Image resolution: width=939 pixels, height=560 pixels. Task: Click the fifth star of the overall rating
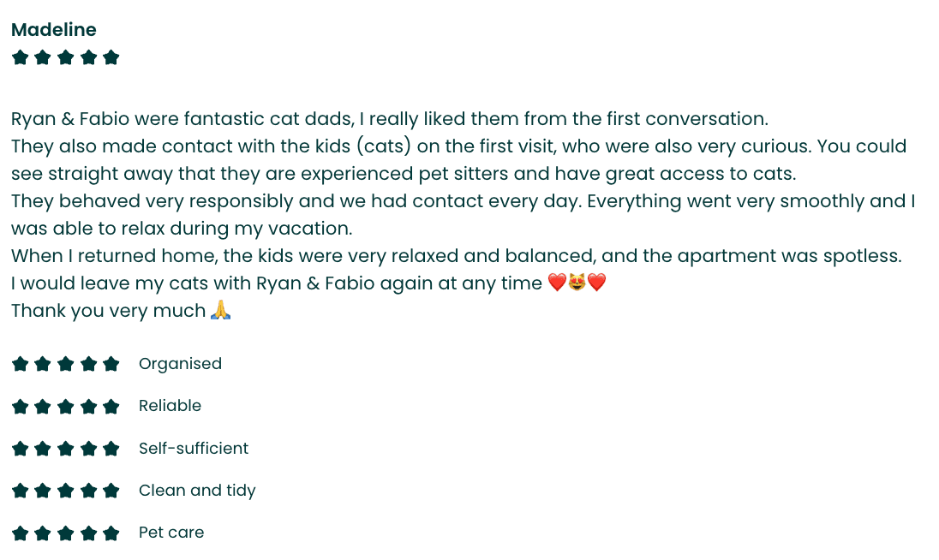(111, 57)
